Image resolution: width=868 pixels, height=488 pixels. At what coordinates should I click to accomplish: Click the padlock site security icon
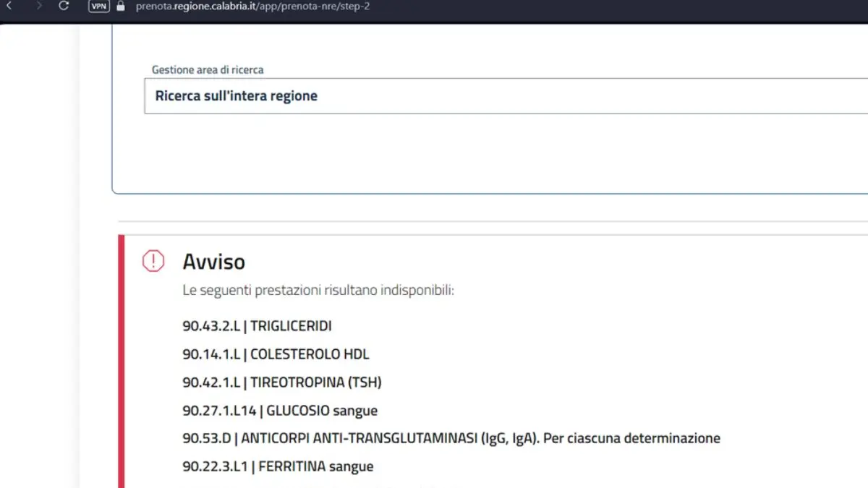point(121,6)
